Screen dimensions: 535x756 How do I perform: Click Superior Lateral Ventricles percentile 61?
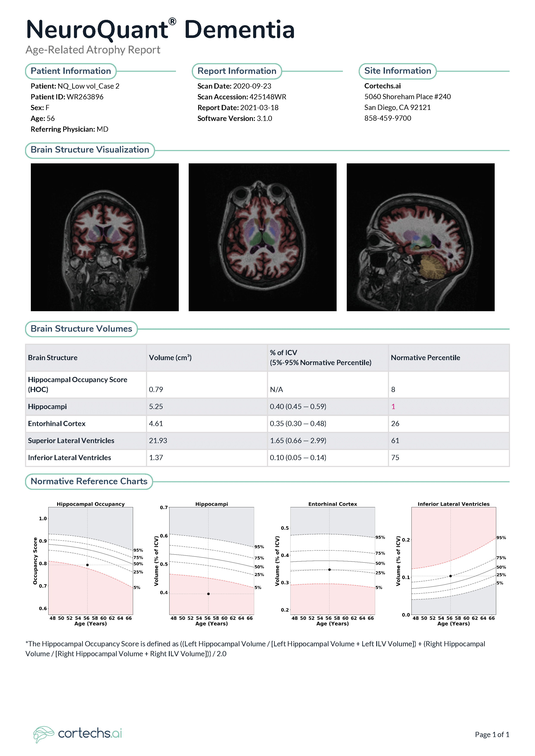click(x=395, y=441)
